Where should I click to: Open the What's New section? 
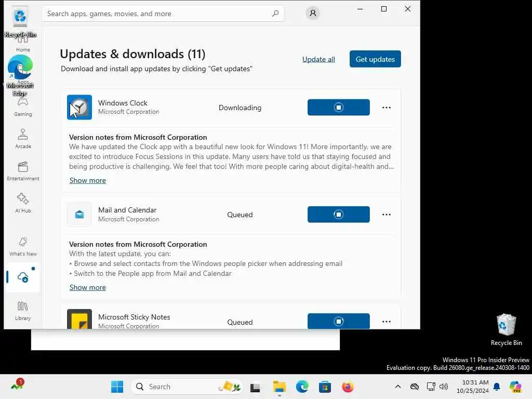23,246
